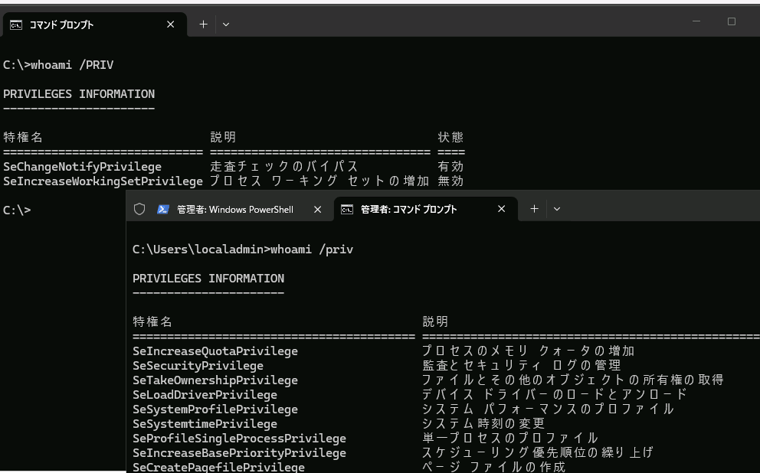Click the 状態 column header

[x=451, y=137]
